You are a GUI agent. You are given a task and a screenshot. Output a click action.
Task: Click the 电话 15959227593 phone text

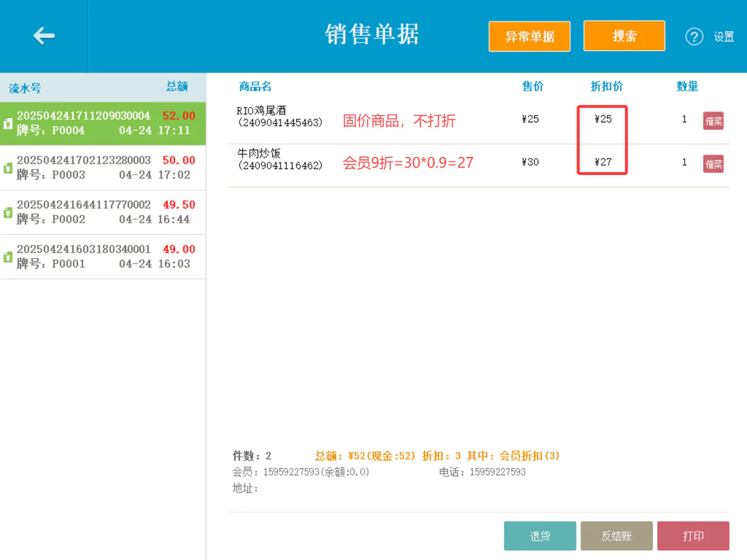click(x=482, y=472)
